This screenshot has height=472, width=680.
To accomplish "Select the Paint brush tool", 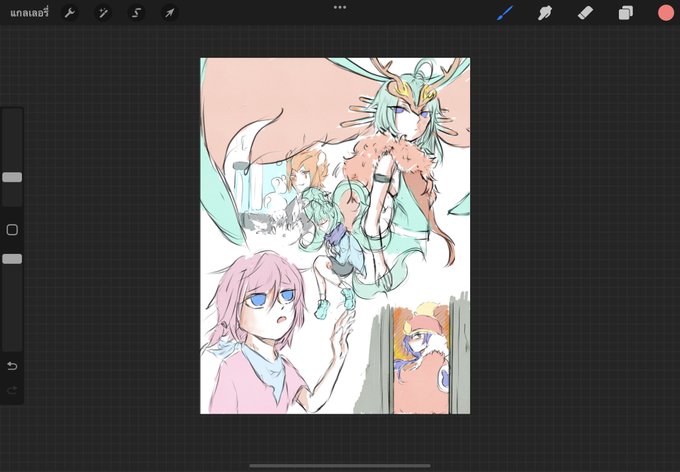I will [x=504, y=13].
